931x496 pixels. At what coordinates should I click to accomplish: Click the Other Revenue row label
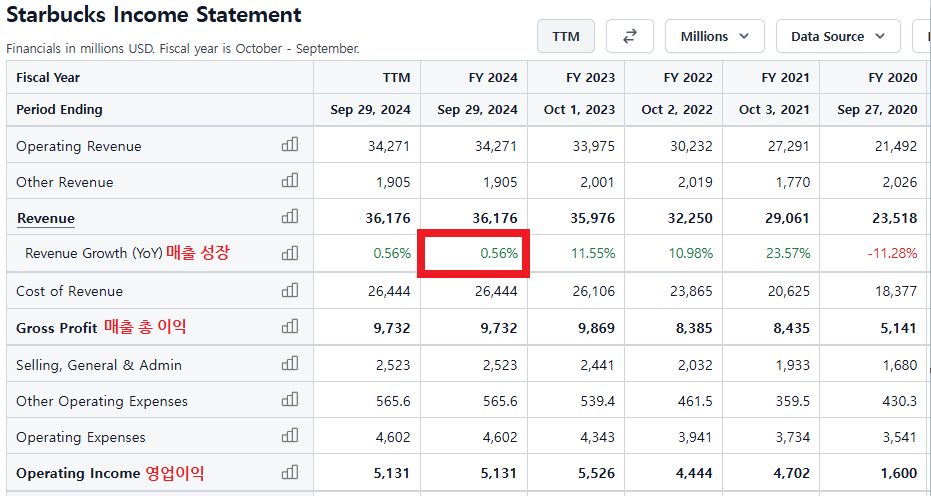coord(65,182)
